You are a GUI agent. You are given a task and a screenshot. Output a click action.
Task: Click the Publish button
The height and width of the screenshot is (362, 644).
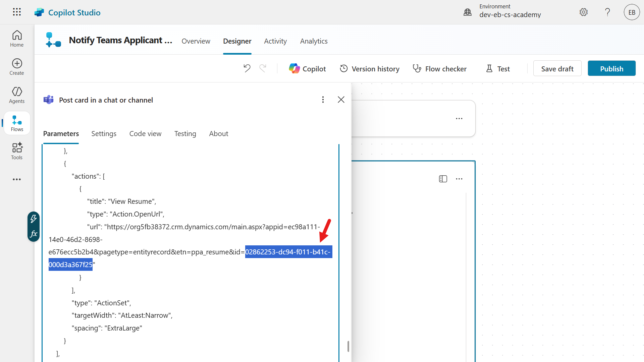pos(611,69)
